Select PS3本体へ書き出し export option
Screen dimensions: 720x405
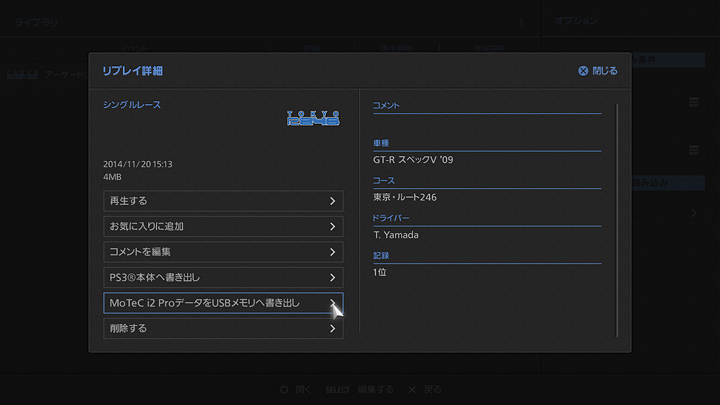coord(223,277)
